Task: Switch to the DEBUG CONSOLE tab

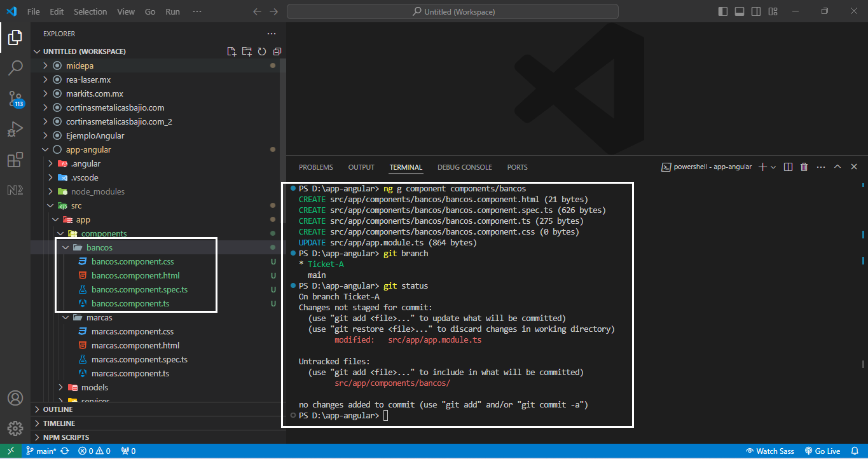Action: coord(465,167)
